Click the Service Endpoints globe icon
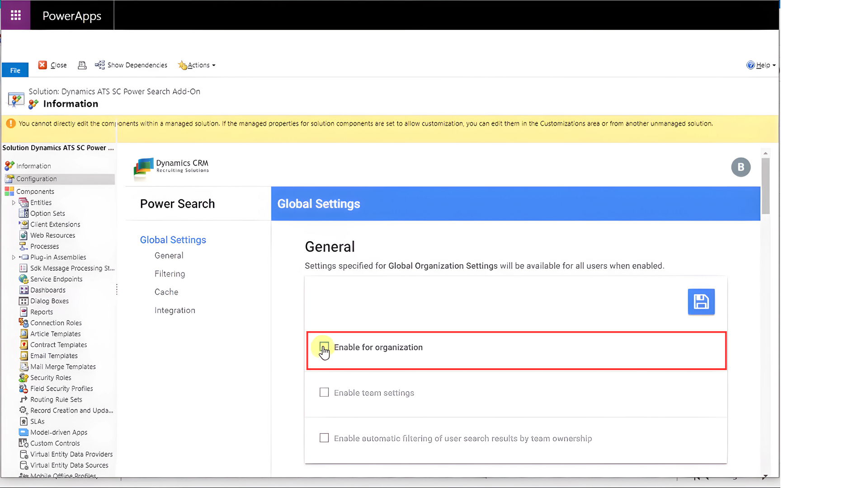868x488 pixels. pyautogui.click(x=24, y=279)
